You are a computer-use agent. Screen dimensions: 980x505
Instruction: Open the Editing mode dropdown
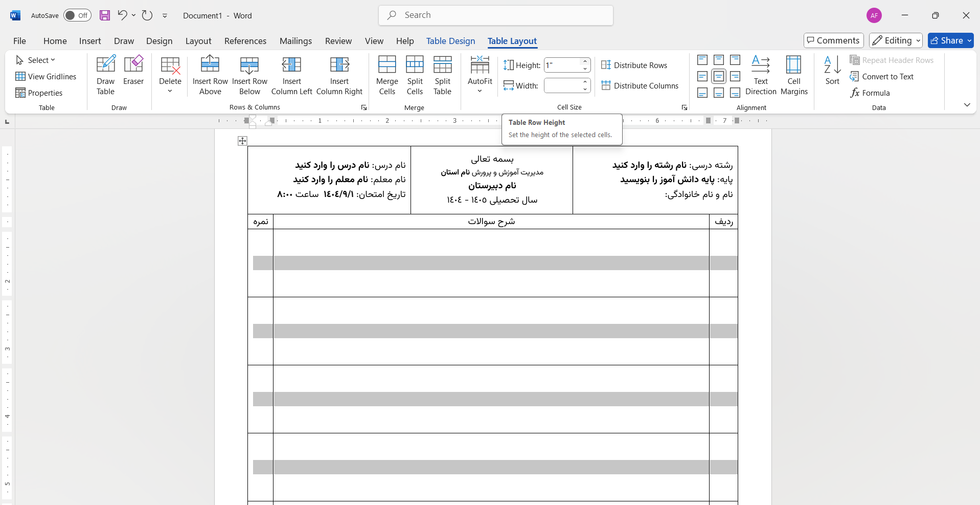(x=896, y=40)
